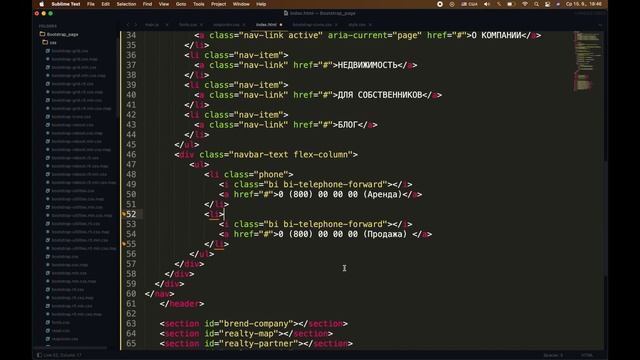Open Spotlight search
This screenshot has height=360, width=640.
pos(536,4)
